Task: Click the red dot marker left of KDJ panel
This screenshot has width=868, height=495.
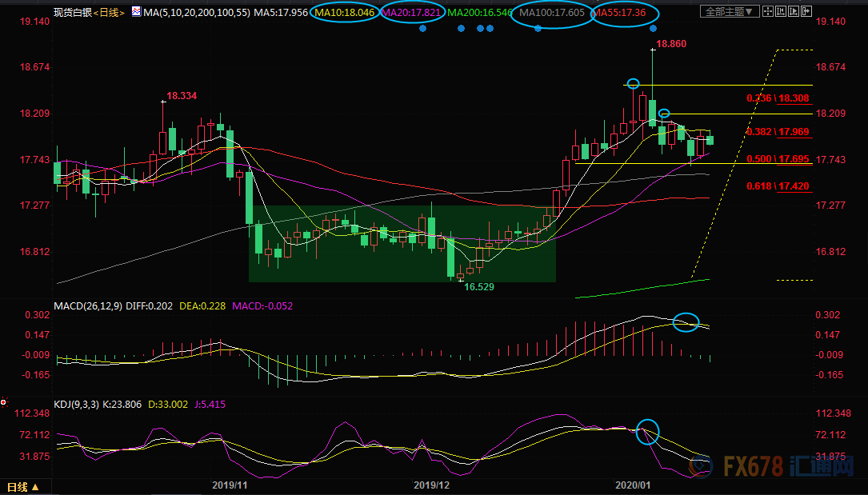Action: 5,401
